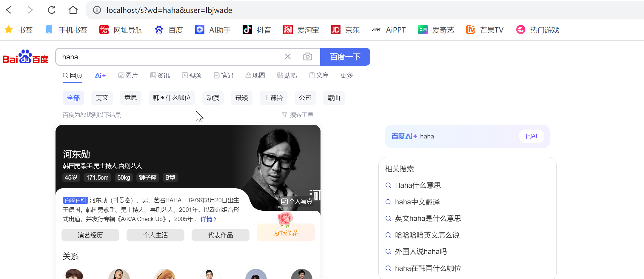Open the AiPPT bookmark
Image resolution: width=644 pixels, height=279 pixels.
pyautogui.click(x=389, y=30)
